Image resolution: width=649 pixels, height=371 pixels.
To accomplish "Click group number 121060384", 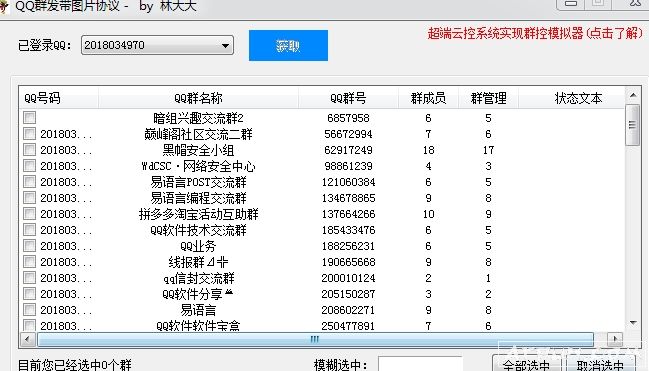I will [348, 182].
